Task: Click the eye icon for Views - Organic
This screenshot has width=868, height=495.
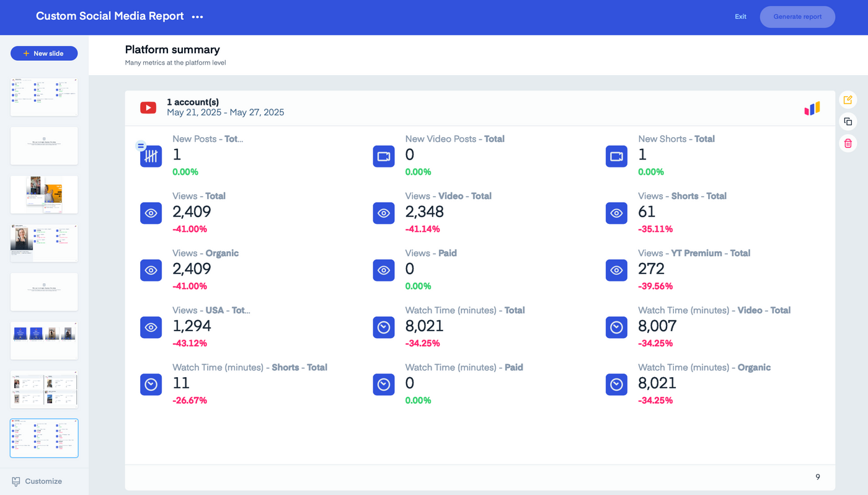Action: 151,270
